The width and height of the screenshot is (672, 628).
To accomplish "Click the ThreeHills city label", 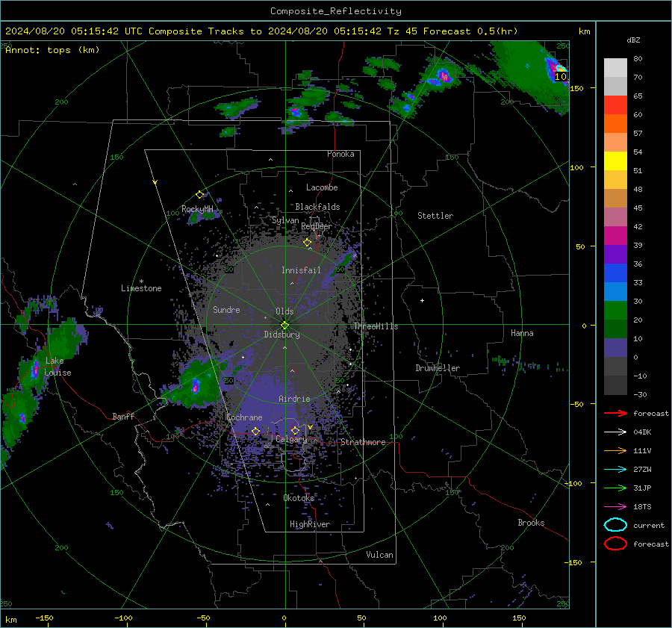I will (x=376, y=326).
